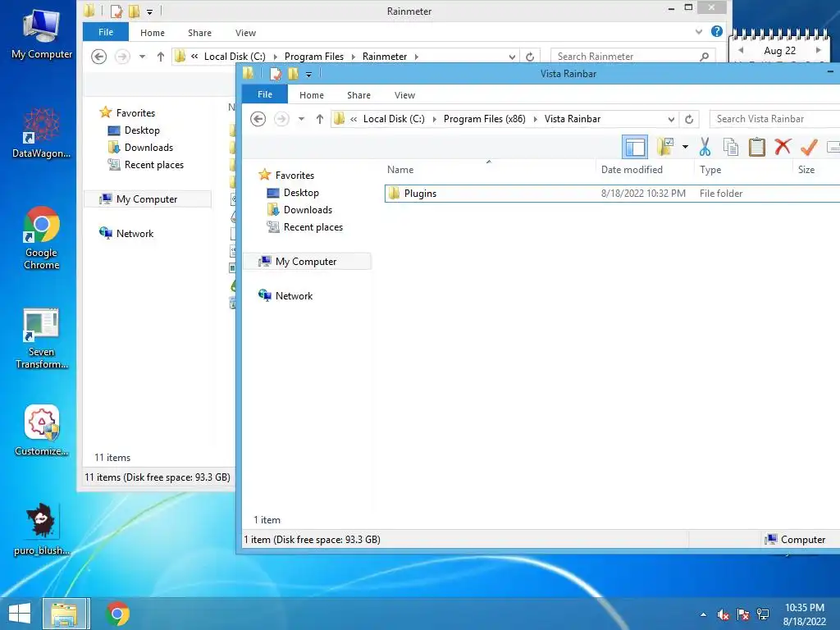
Task: Click the Rainmeter search magnifier icon
Action: (x=705, y=57)
